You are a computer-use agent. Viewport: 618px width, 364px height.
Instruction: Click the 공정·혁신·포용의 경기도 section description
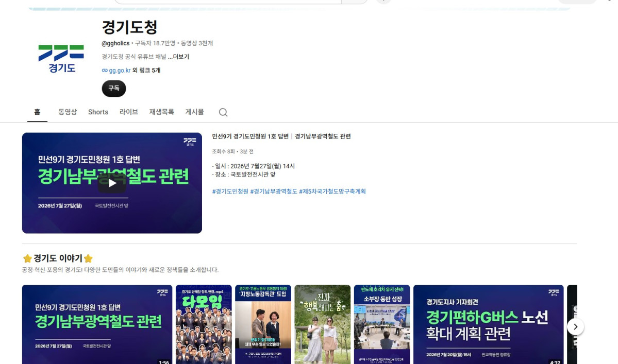tap(120, 270)
